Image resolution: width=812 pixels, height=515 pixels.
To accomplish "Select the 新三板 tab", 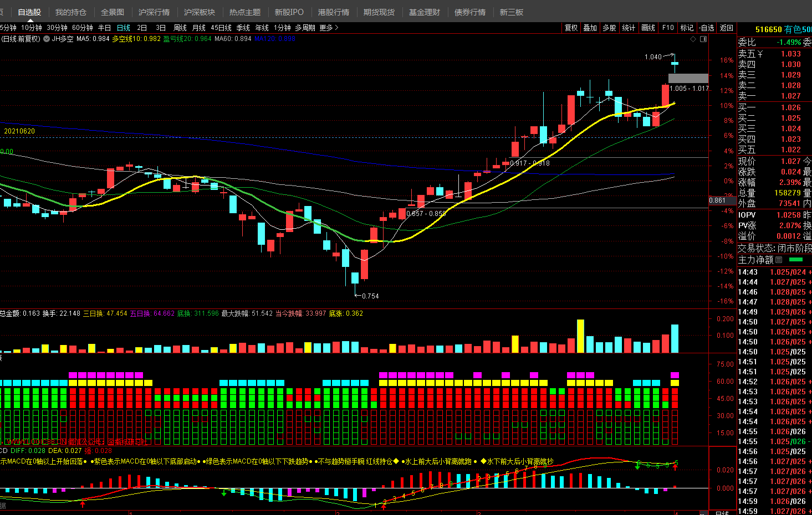I will point(512,12).
